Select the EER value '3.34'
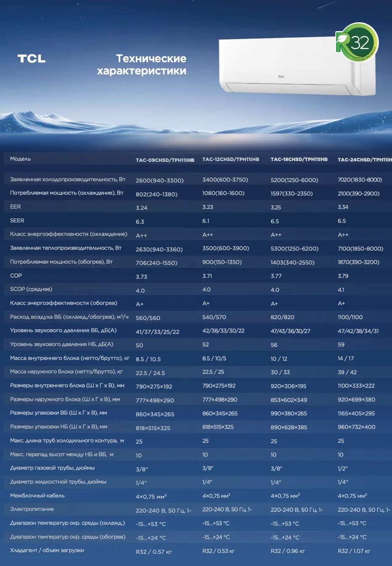Screen dimensions: 392x566 (343, 207)
